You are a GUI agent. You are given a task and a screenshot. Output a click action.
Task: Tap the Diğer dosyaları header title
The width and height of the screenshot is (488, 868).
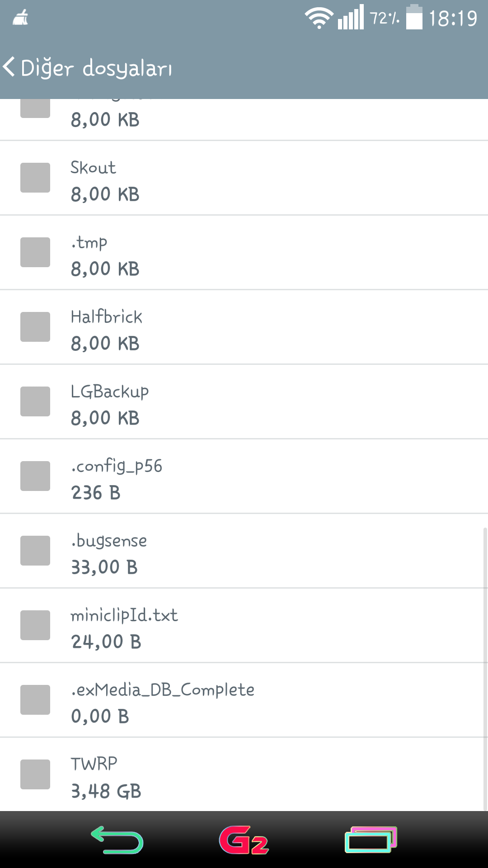point(96,68)
